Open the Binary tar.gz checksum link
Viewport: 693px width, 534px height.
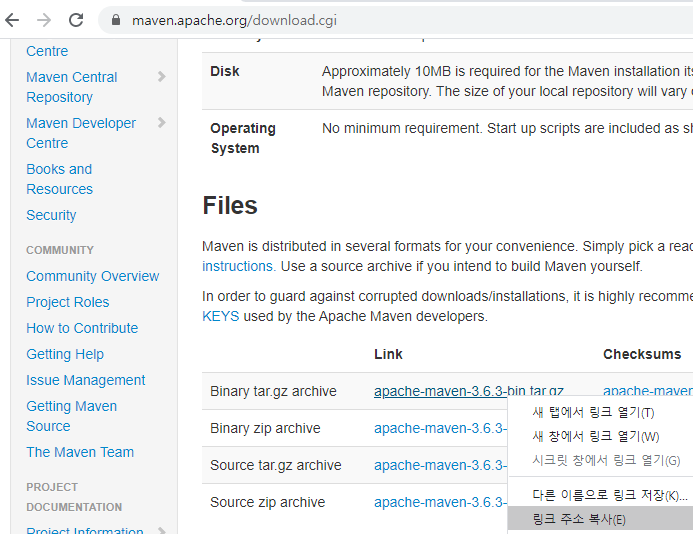coord(647,391)
